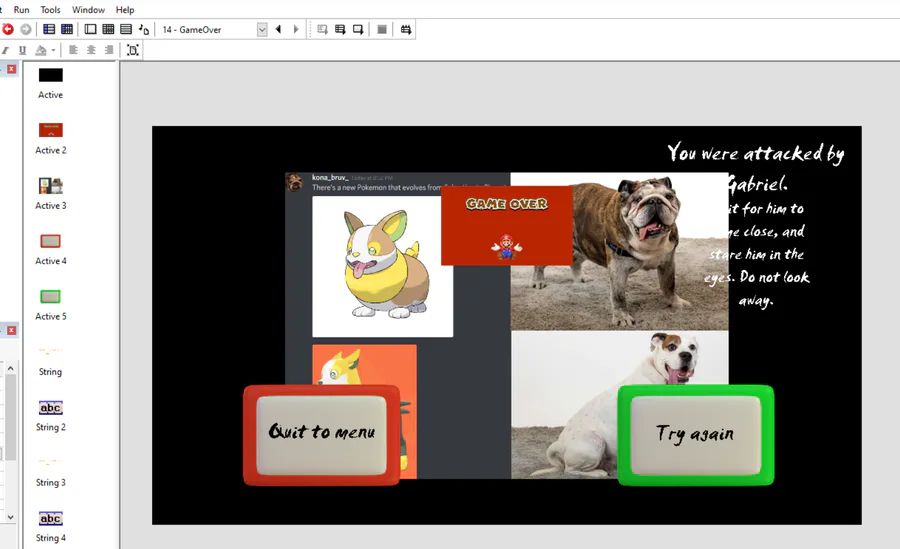Image resolution: width=900 pixels, height=549 pixels.
Task: Select the String object icon
Action: tap(50, 351)
